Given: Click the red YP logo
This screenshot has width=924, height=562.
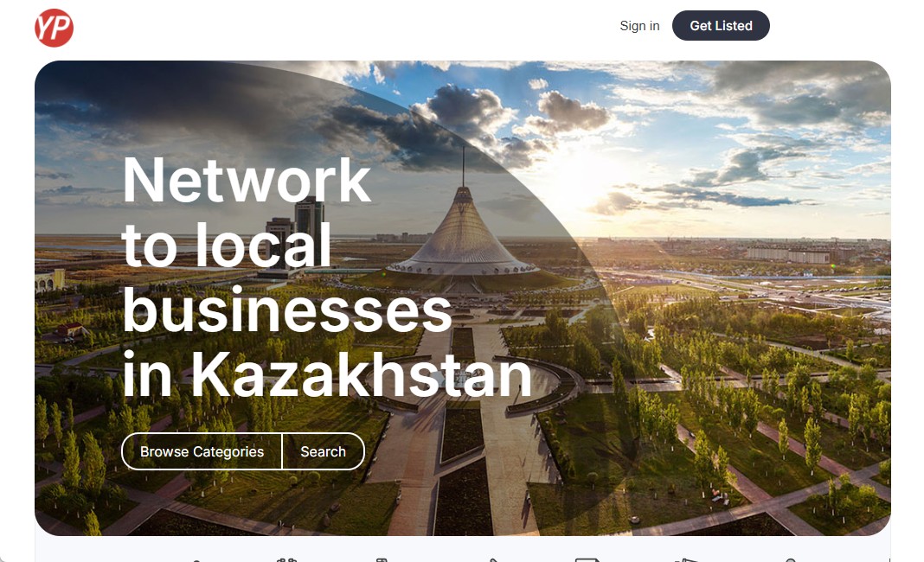Looking at the screenshot, I should 55,28.
